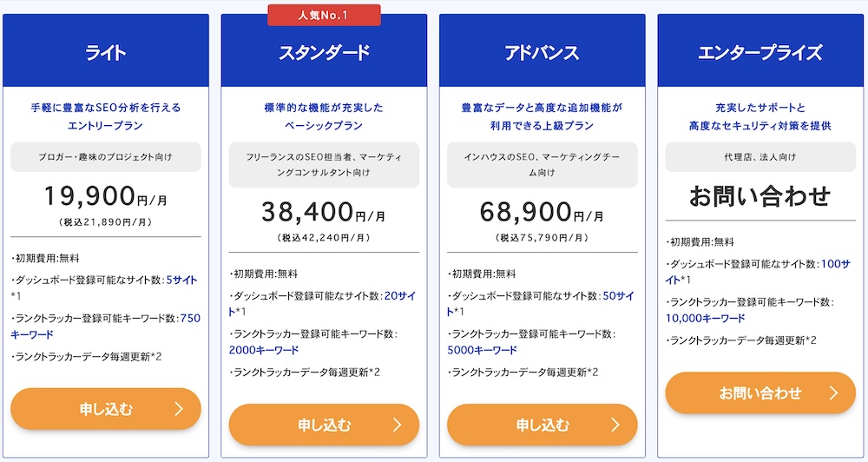Select the スタンダード plan header
Viewport: 868px width, 462px height.
click(x=324, y=51)
